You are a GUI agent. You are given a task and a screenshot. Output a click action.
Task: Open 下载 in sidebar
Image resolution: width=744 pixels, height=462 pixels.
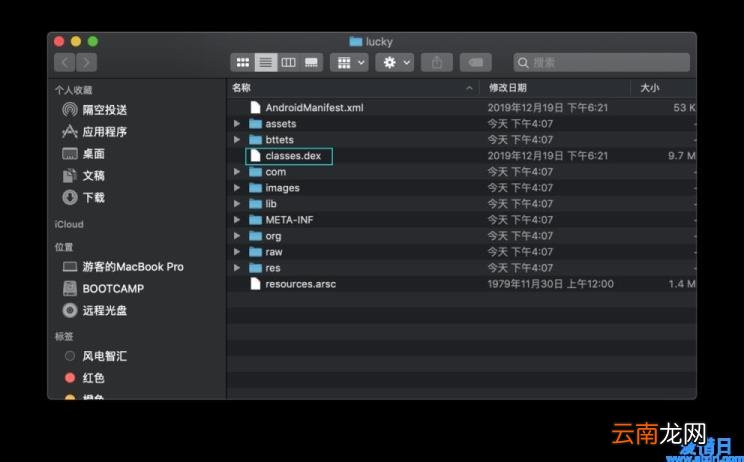(x=84, y=197)
